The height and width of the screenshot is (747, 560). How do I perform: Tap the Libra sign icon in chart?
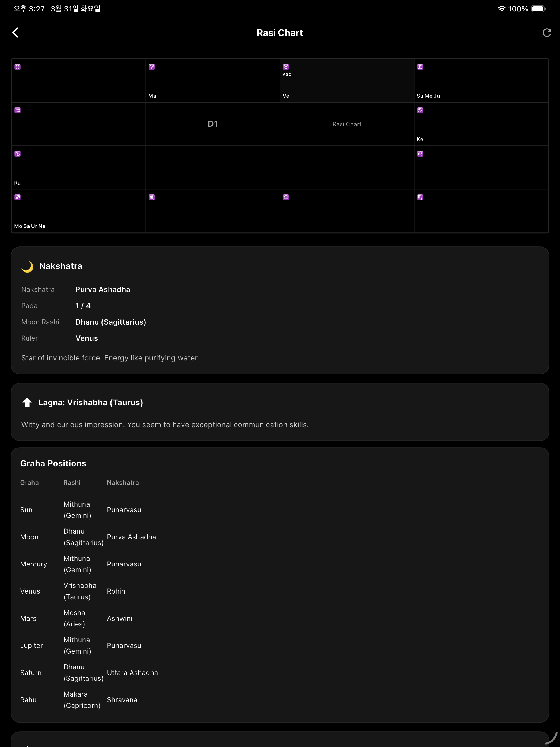[x=286, y=197]
